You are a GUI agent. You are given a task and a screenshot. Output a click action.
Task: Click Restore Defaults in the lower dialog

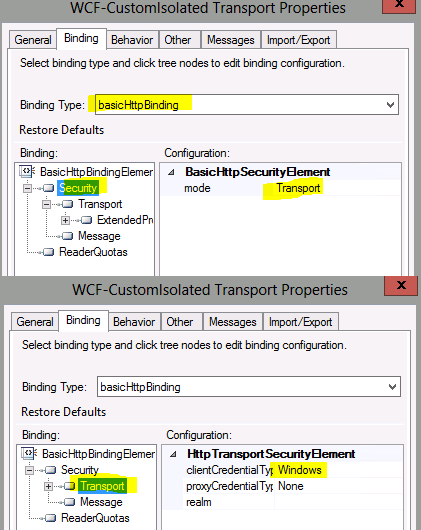[64, 412]
